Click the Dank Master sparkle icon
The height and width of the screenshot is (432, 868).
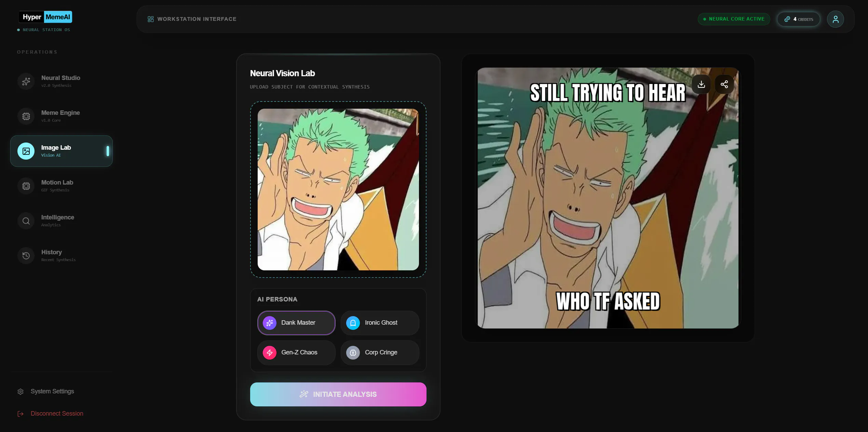(270, 323)
